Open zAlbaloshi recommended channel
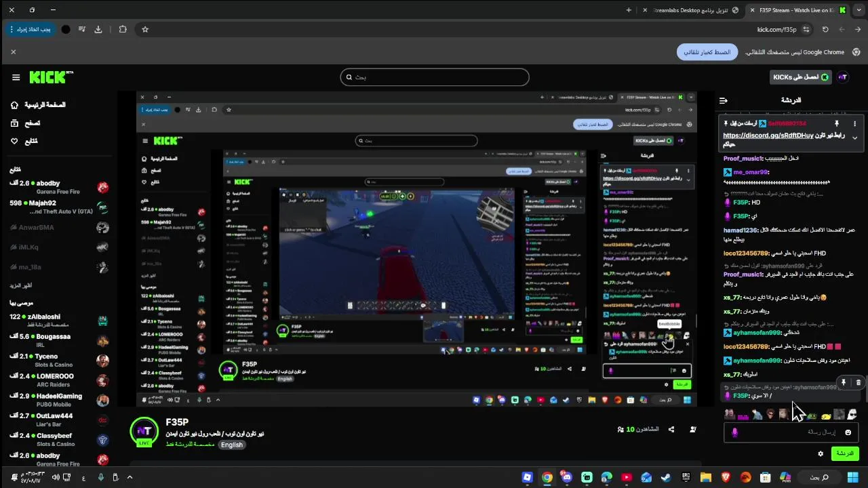 58,321
